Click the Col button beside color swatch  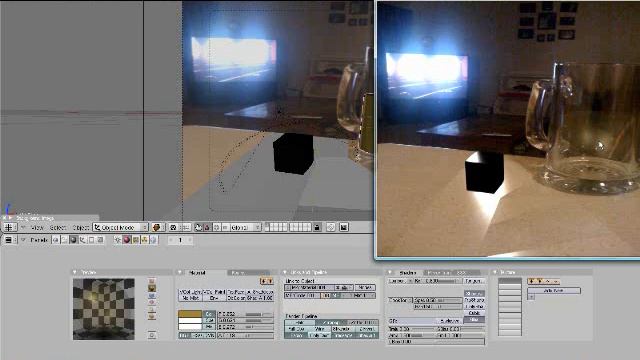point(209,314)
